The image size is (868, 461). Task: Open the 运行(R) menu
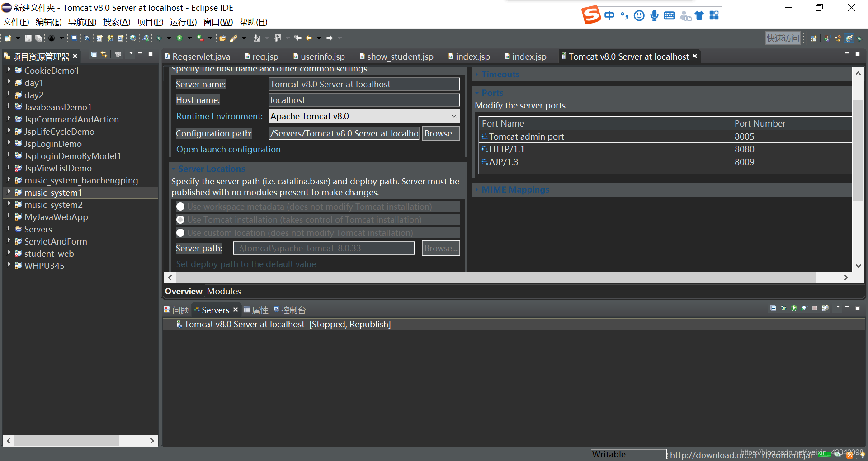183,22
